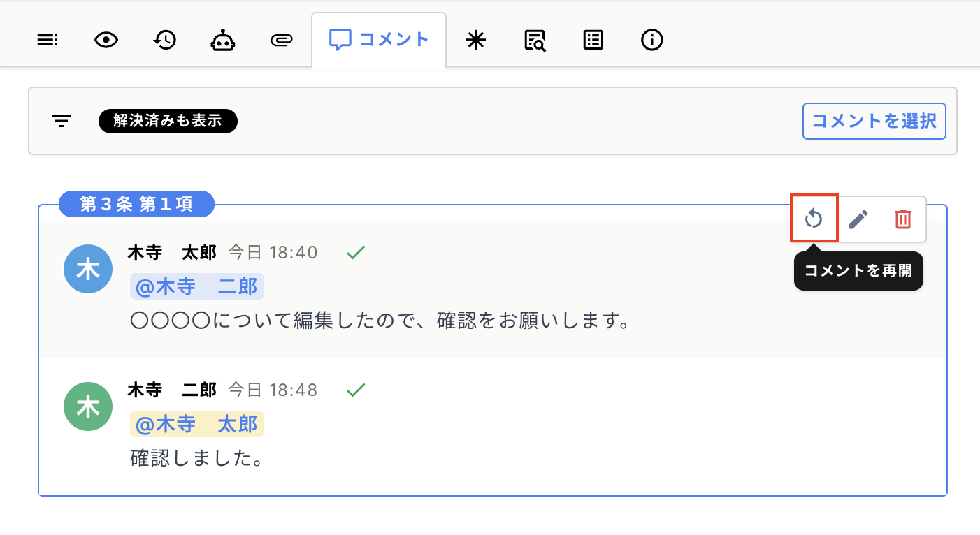The width and height of the screenshot is (980, 535).
Task: Reopen the comment with the circular arrow icon
Action: [x=814, y=219]
